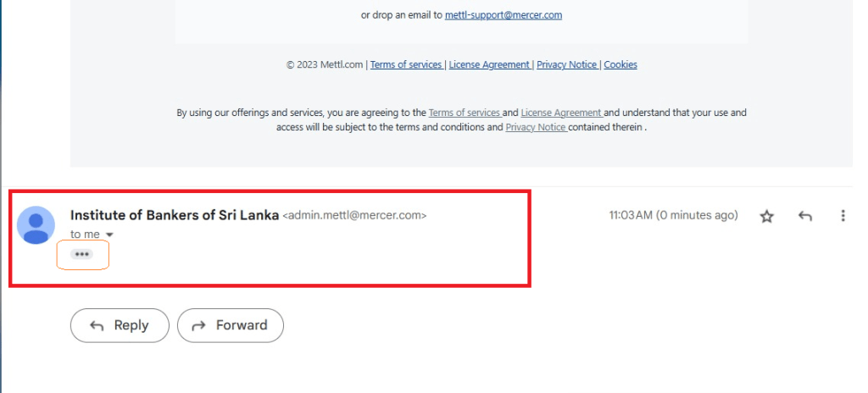
Task: Click Privacy Notice in the agreement paragraph
Action: point(535,127)
